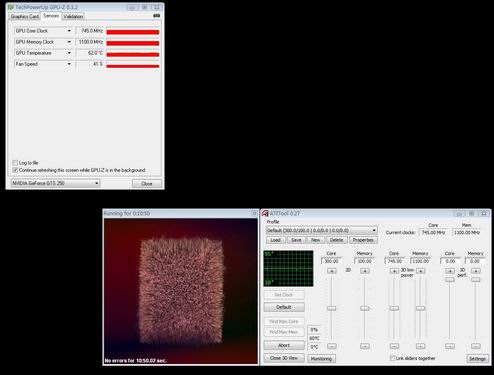Click the 2D Core clock slider handle

(x=331, y=308)
